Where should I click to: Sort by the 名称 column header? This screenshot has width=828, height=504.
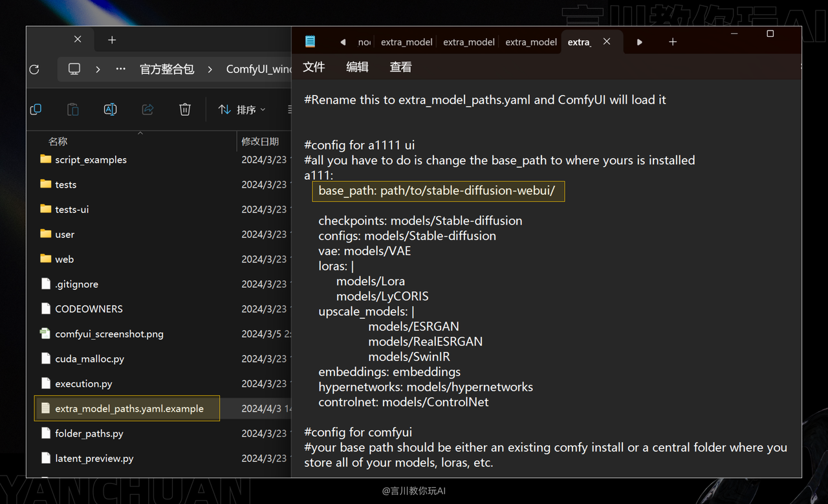click(58, 141)
